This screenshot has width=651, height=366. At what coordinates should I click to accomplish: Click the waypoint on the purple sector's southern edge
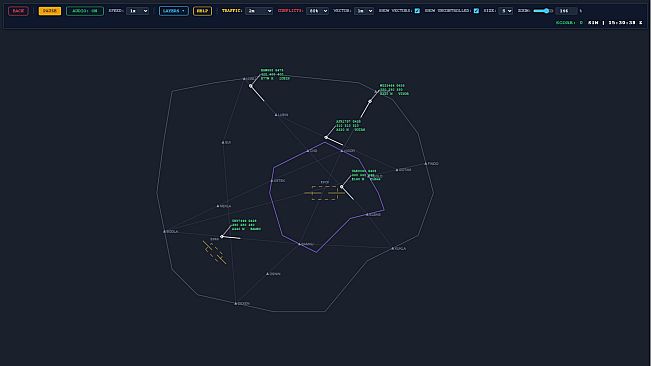pyautogui.click(x=299, y=244)
